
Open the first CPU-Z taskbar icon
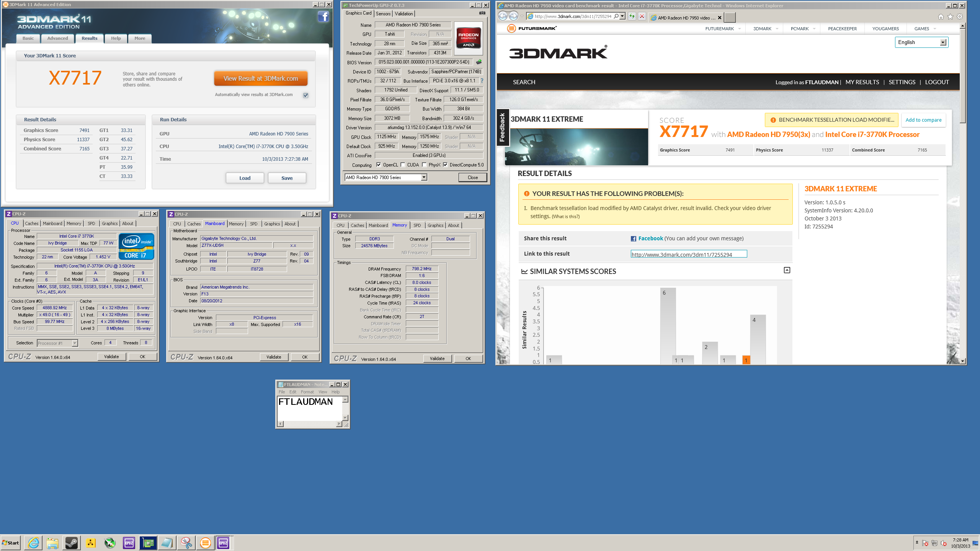[129, 543]
